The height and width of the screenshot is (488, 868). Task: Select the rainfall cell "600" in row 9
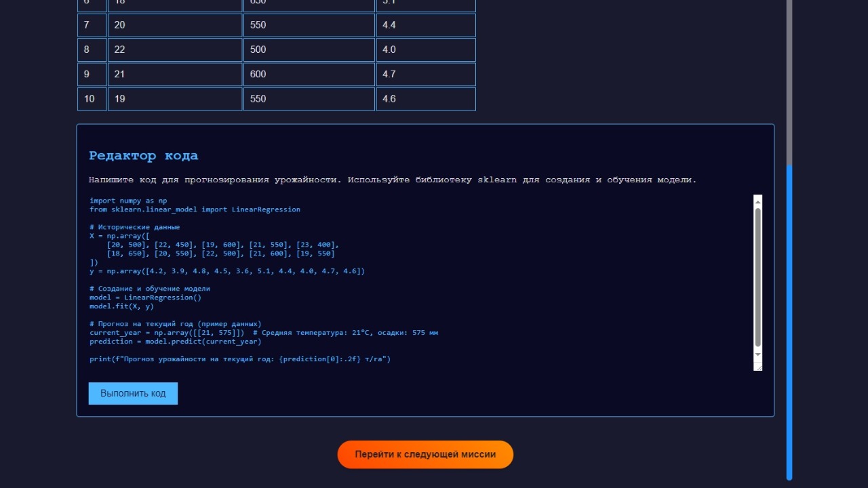(x=309, y=74)
